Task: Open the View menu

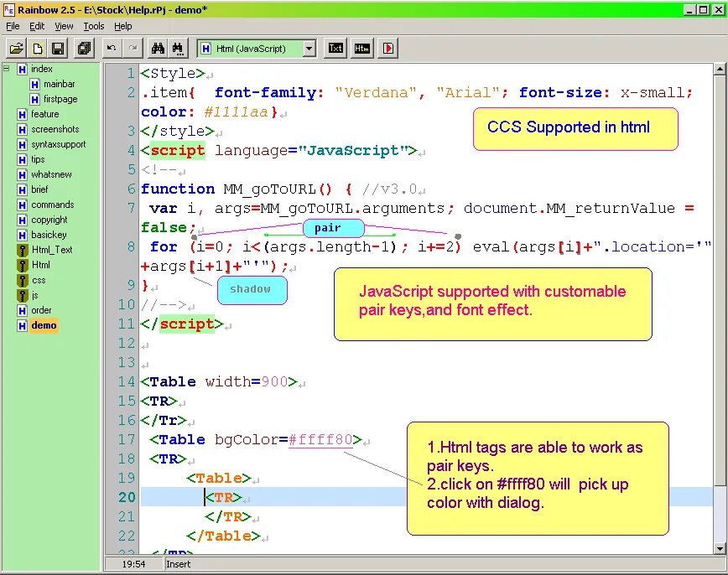Action: pyautogui.click(x=64, y=26)
